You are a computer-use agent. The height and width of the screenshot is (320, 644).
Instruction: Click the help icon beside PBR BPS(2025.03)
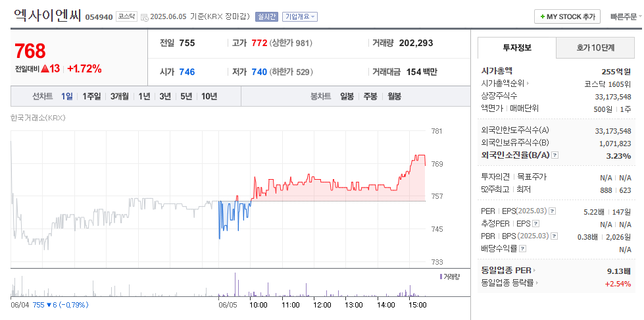pyautogui.click(x=555, y=236)
